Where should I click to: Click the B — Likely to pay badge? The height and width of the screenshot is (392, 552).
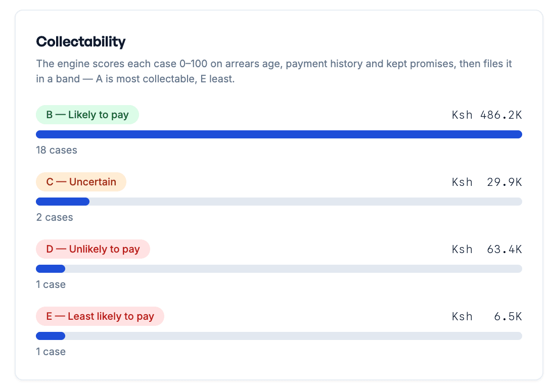[87, 115]
